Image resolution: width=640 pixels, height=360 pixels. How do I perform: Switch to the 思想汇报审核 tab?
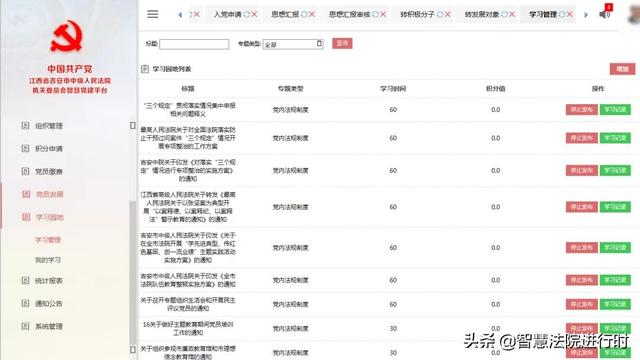click(349, 14)
